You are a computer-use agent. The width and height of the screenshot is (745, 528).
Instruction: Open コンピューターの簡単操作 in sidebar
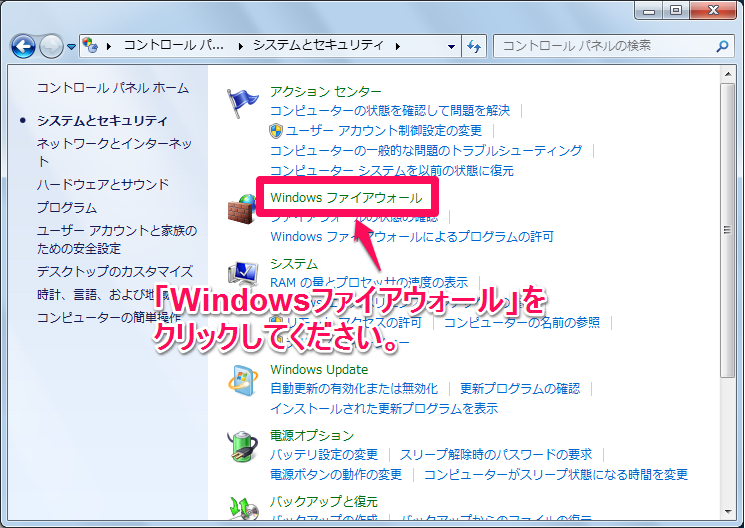pos(109,317)
